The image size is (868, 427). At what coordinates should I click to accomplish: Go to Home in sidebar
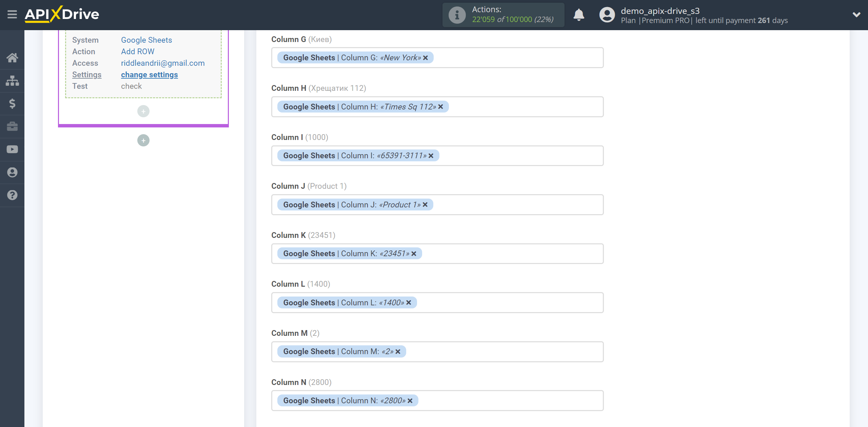pos(12,58)
